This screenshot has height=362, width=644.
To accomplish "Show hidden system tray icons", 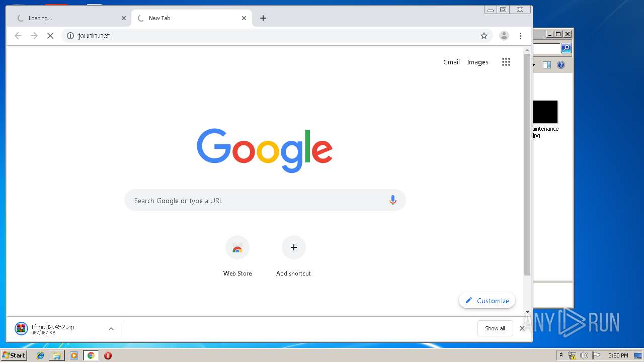I will (561, 355).
